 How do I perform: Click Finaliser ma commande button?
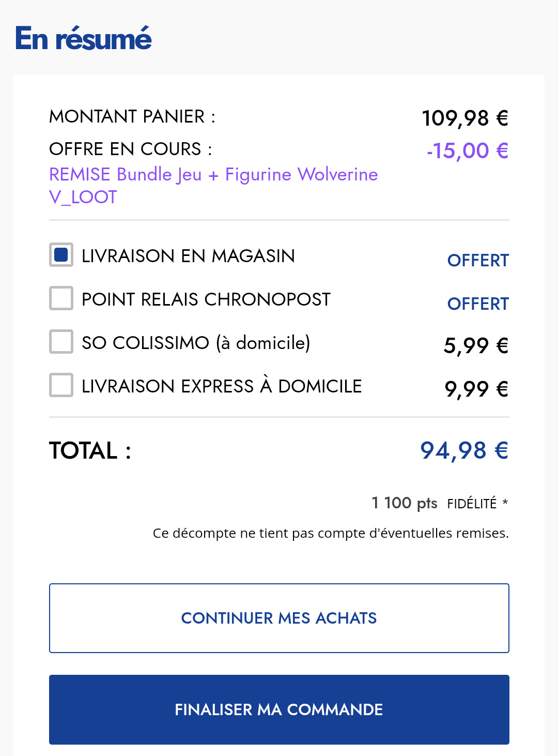click(x=279, y=709)
